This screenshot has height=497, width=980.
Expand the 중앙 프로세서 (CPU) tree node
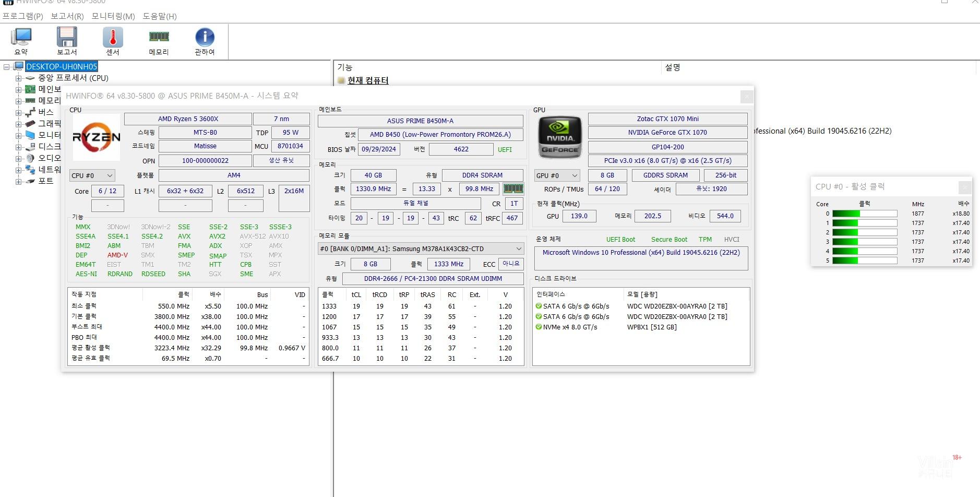click(19, 78)
